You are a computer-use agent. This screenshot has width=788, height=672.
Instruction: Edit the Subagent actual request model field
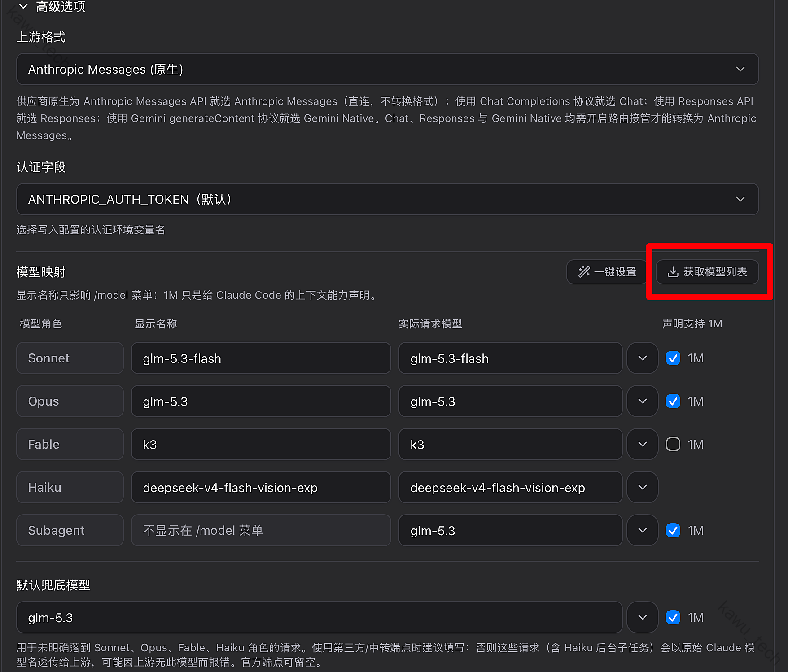510,530
